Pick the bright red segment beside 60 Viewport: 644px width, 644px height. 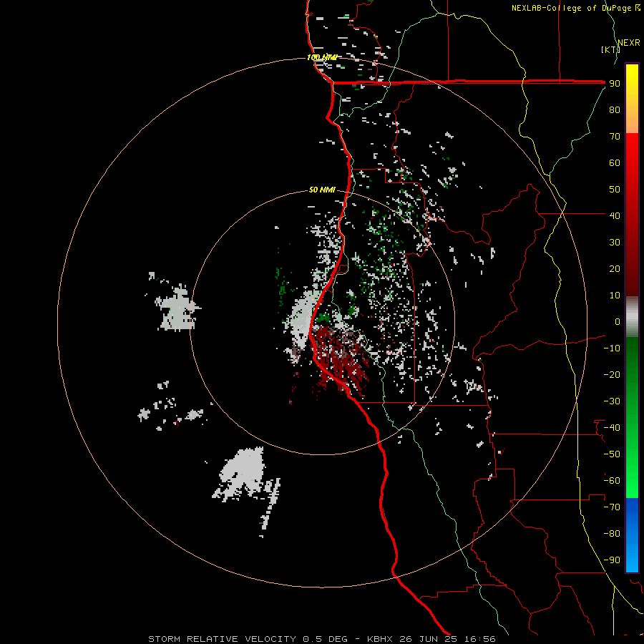click(x=632, y=163)
